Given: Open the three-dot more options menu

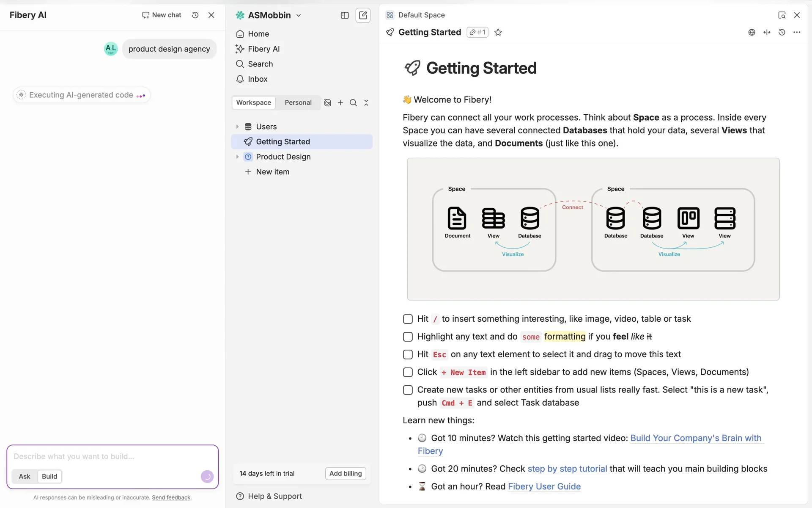Looking at the screenshot, I should point(797,32).
